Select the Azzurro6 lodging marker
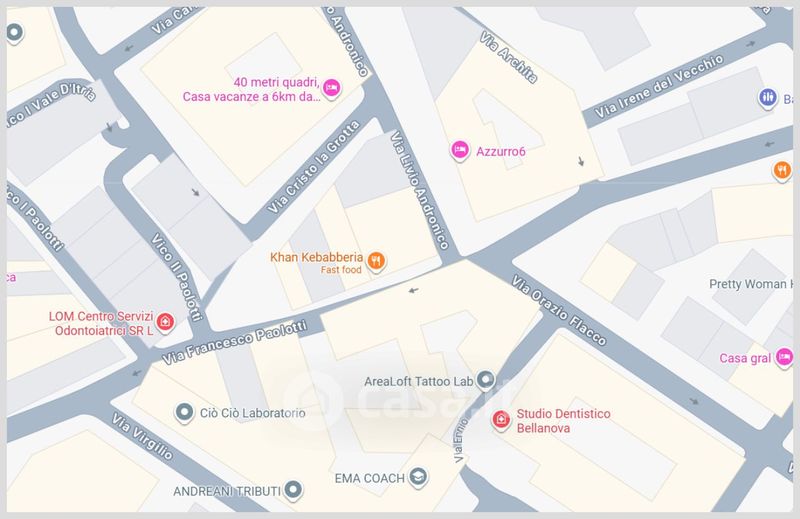Viewport: 800px width, 519px height. point(460,151)
